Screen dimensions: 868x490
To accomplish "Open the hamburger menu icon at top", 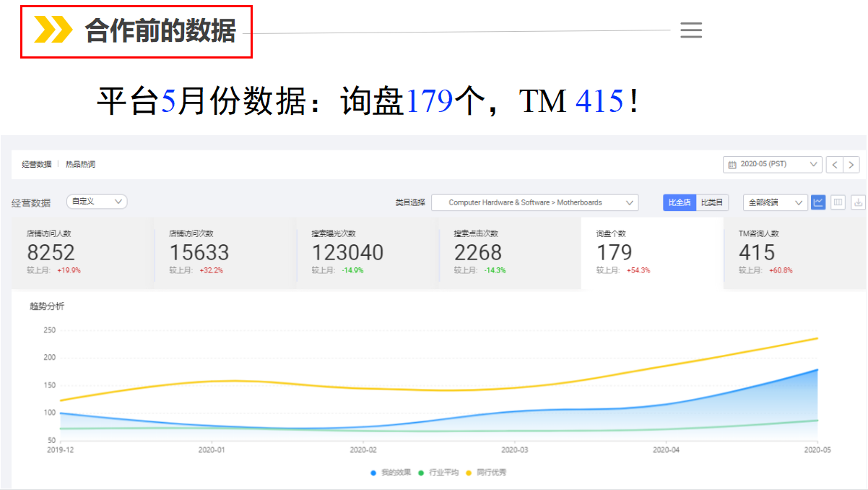I will point(691,30).
